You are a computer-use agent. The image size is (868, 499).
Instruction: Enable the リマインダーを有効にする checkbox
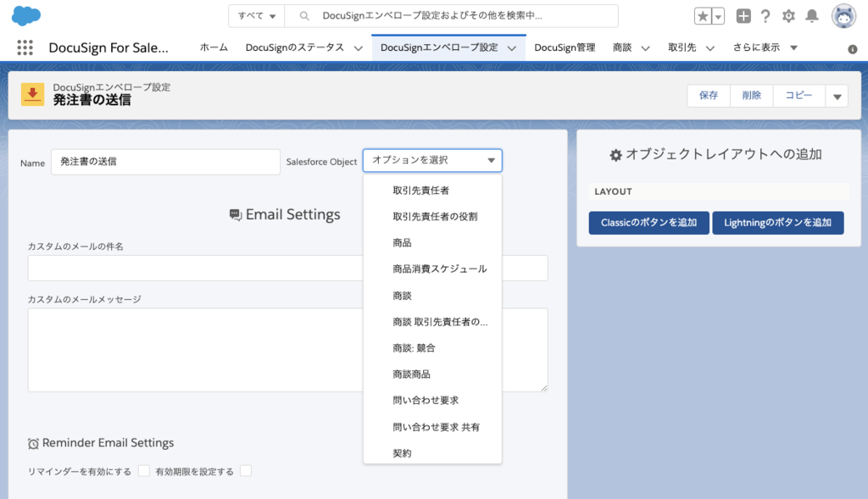point(144,471)
